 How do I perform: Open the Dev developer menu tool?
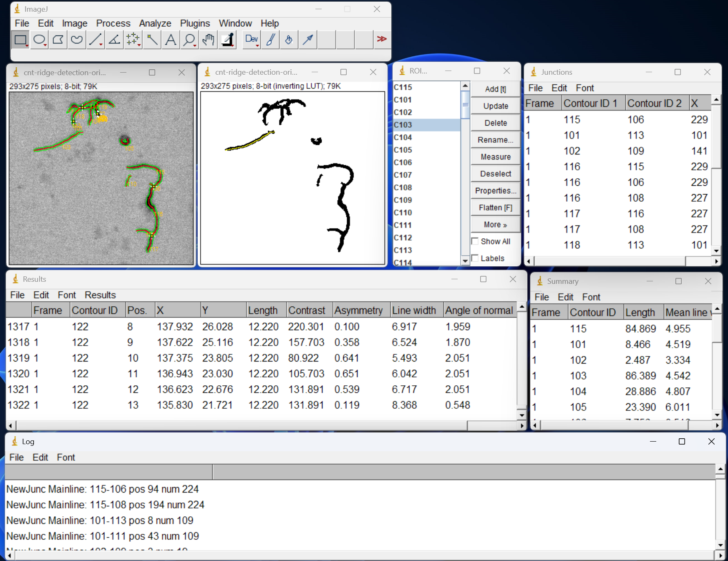[x=252, y=40]
